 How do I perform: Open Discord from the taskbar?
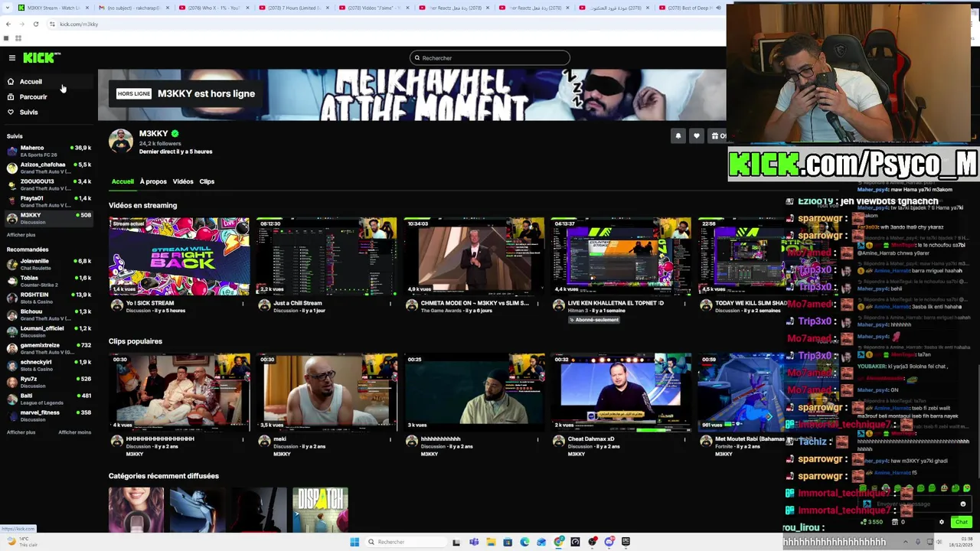coord(609,542)
